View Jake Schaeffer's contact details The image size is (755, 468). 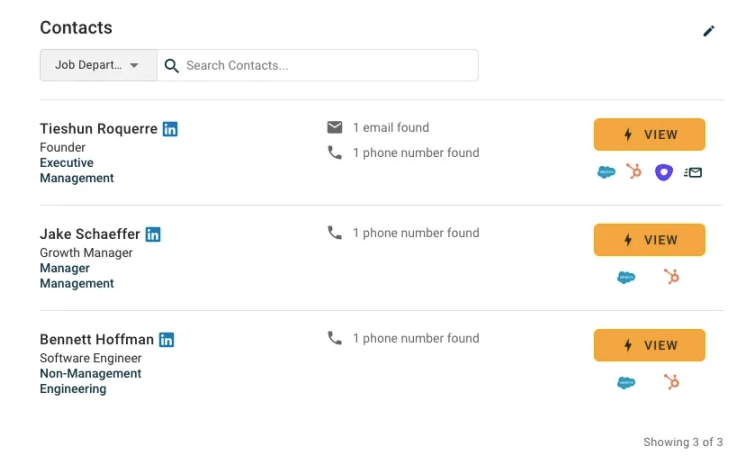(x=649, y=240)
